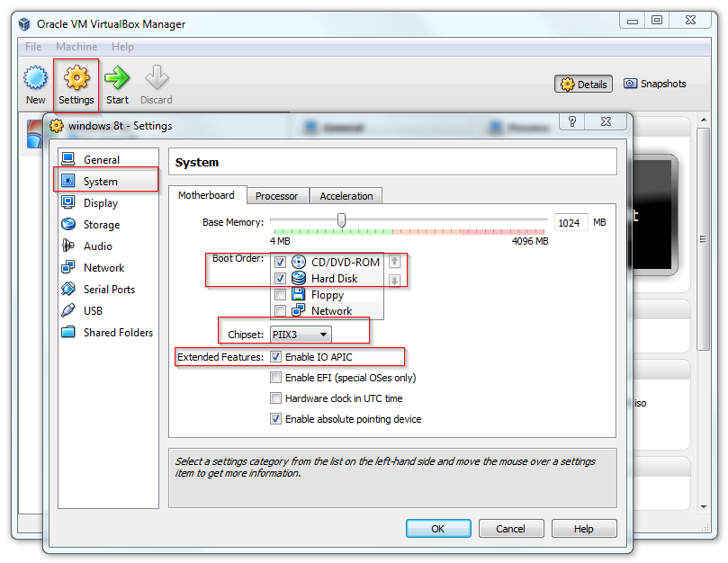This screenshot has width=728, height=563.
Task: Switch to Snapshots view
Action: [x=654, y=84]
